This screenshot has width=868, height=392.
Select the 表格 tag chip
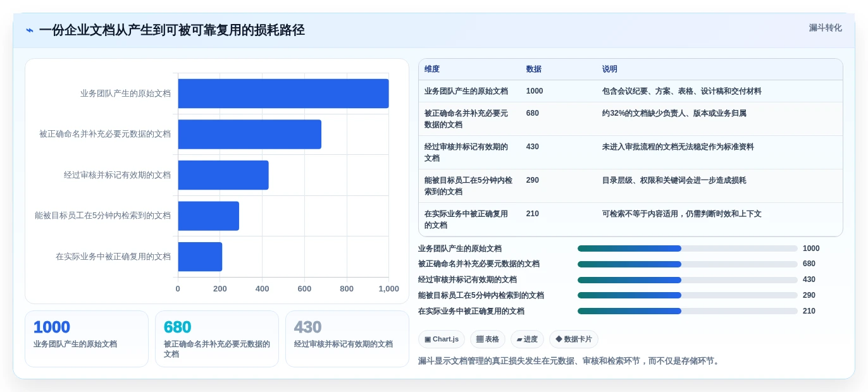coord(487,340)
